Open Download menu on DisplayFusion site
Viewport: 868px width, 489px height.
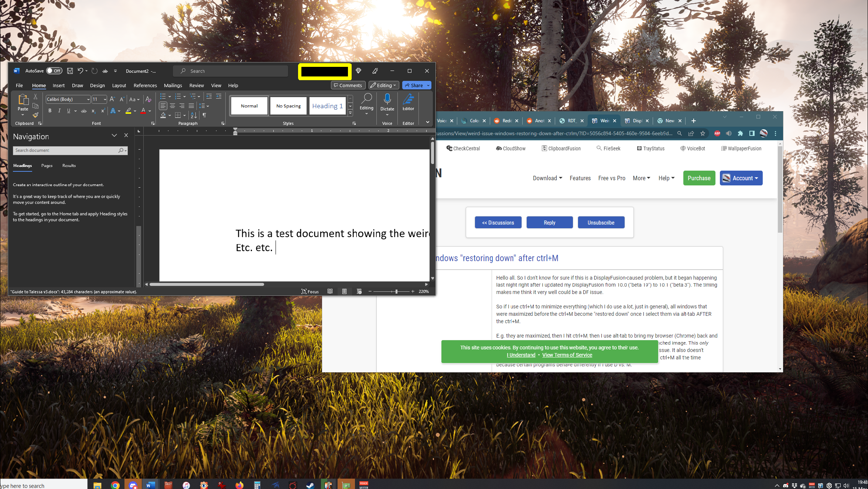[x=547, y=178]
